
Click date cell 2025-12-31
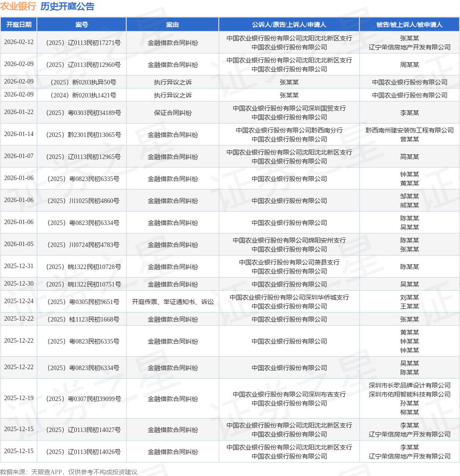coord(19,266)
